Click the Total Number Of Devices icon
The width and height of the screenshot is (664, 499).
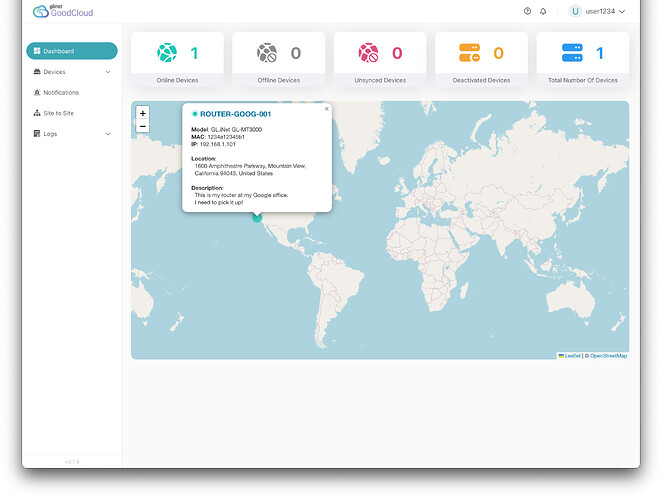572,53
